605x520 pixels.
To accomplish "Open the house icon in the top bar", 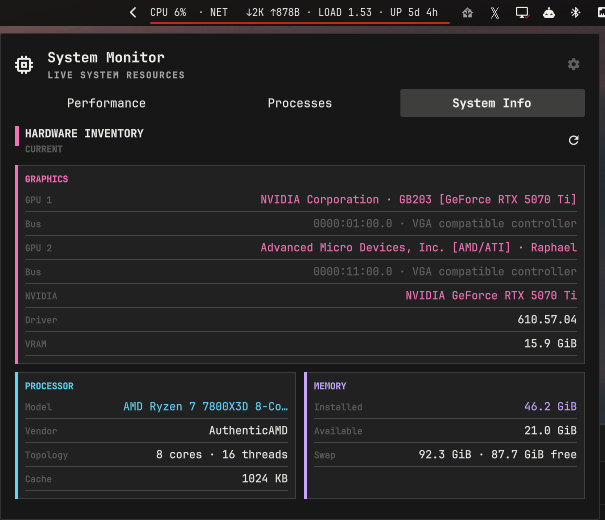I will pos(467,13).
